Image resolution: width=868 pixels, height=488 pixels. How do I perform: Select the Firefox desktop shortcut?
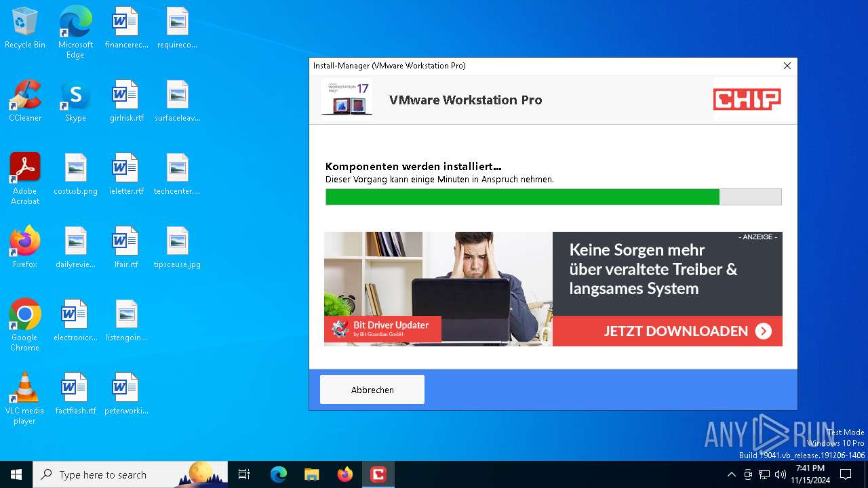click(25, 248)
